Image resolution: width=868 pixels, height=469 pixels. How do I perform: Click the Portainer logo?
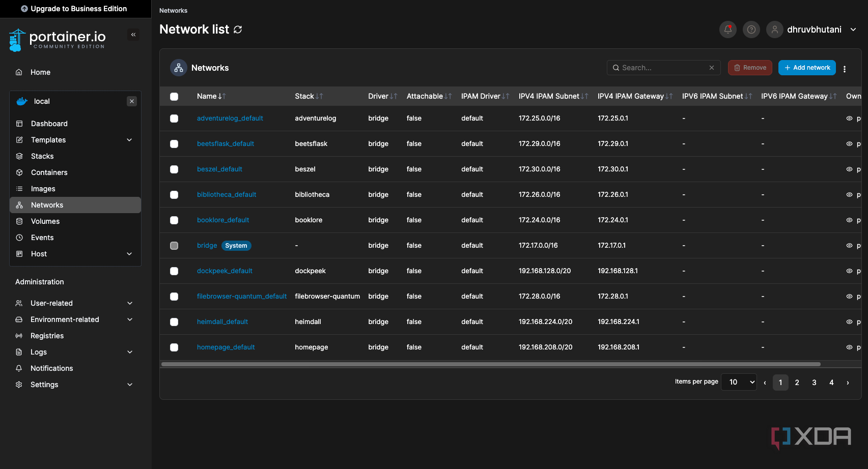pyautogui.click(x=57, y=40)
